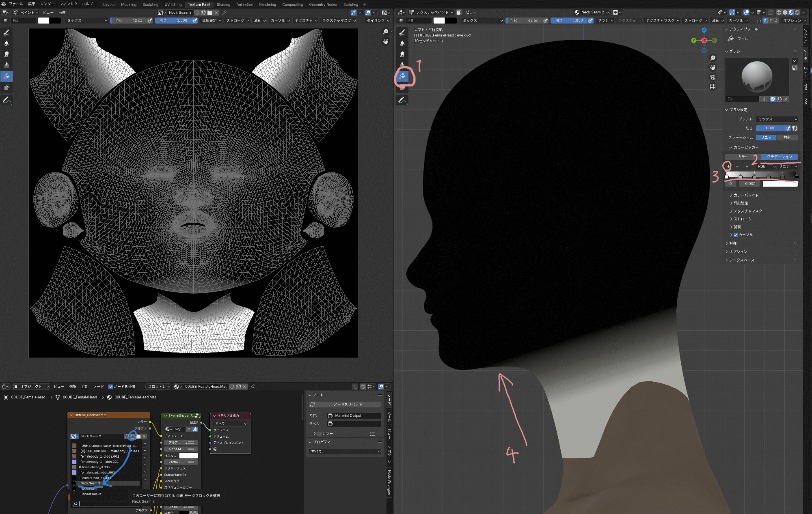Click the camera view icon in viewport

(x=713, y=77)
